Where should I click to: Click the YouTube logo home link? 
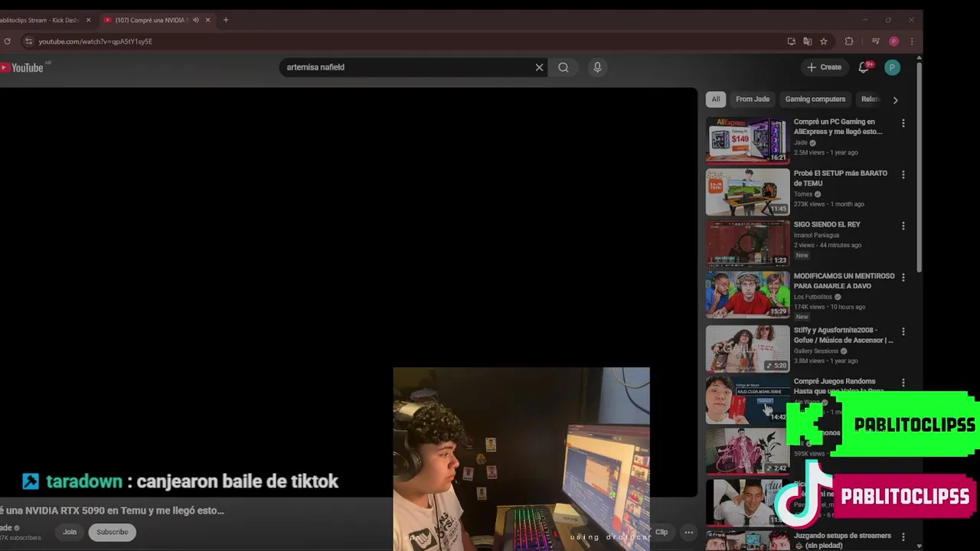pyautogui.click(x=22, y=68)
